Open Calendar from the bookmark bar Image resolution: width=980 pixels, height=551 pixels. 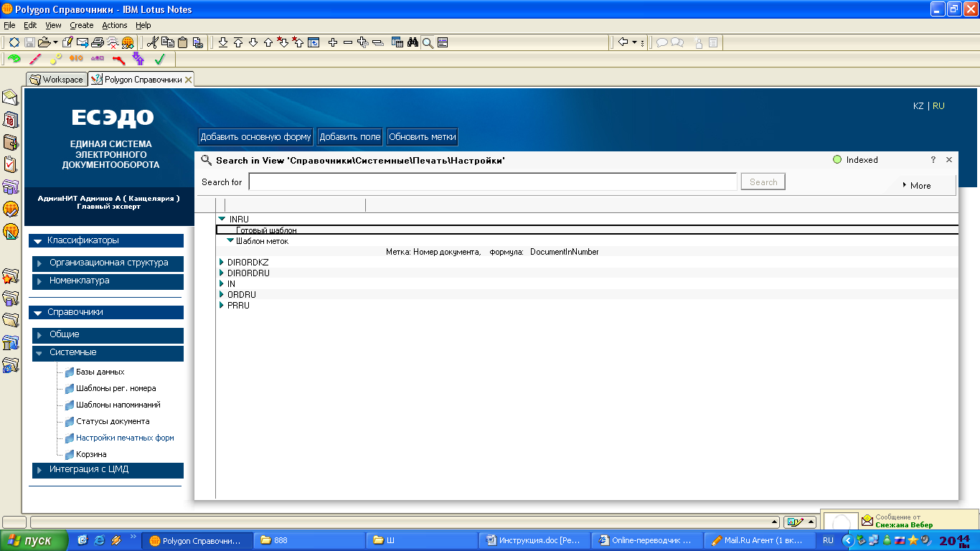(11, 120)
